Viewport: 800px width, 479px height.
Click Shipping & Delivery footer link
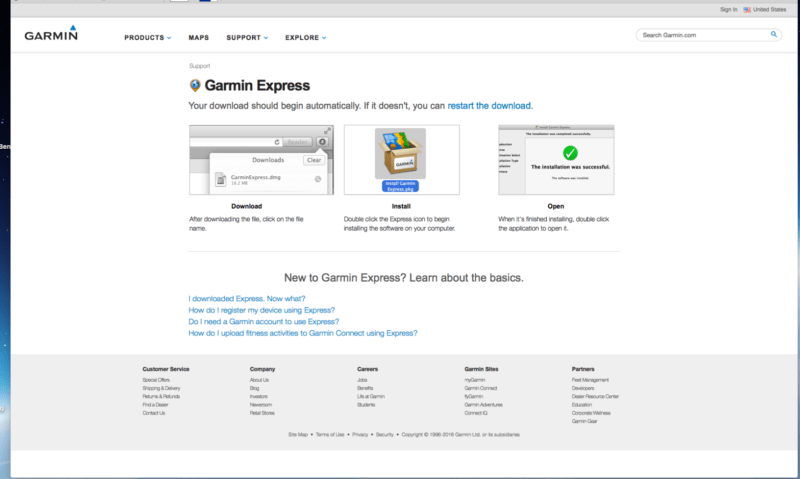pyautogui.click(x=161, y=388)
